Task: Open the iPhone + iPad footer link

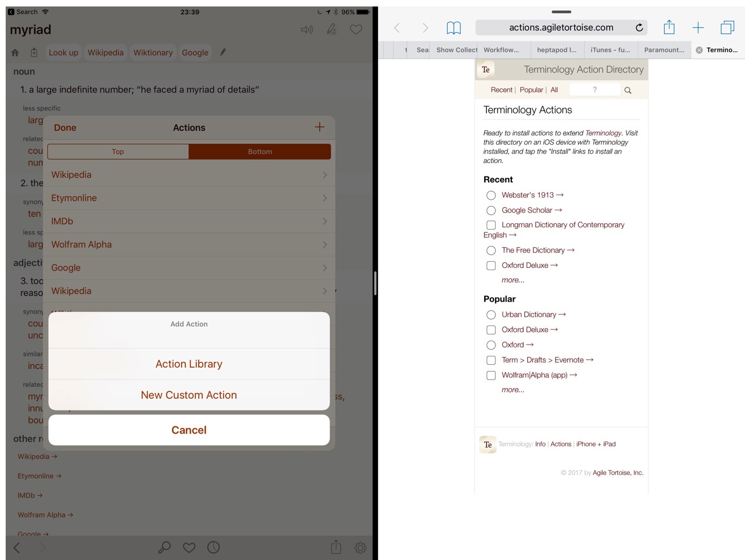Action: [x=596, y=444]
